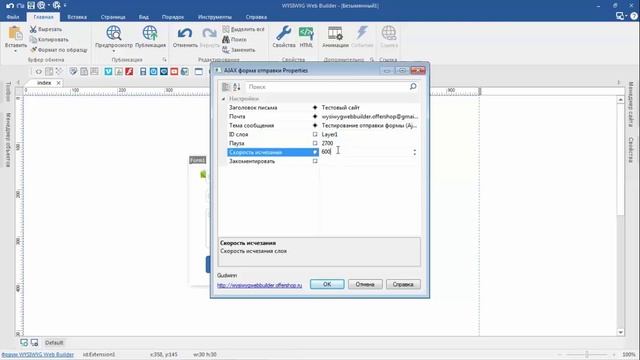640x360 pixels.
Task: Open Форум WYSIWYG Web Builder link
Action: pyautogui.click(x=38, y=354)
